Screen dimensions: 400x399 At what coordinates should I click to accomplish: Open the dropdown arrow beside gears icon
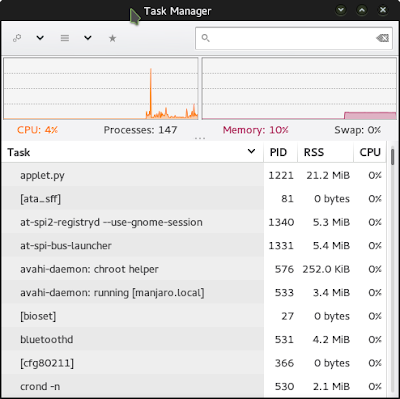(x=40, y=38)
